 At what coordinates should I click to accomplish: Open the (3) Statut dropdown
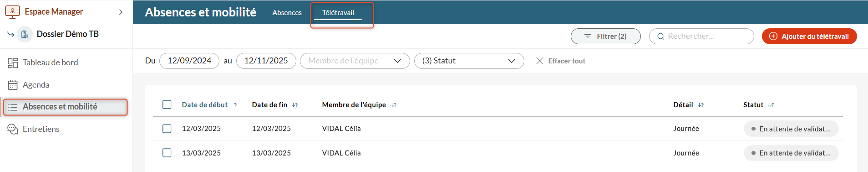[x=469, y=61]
